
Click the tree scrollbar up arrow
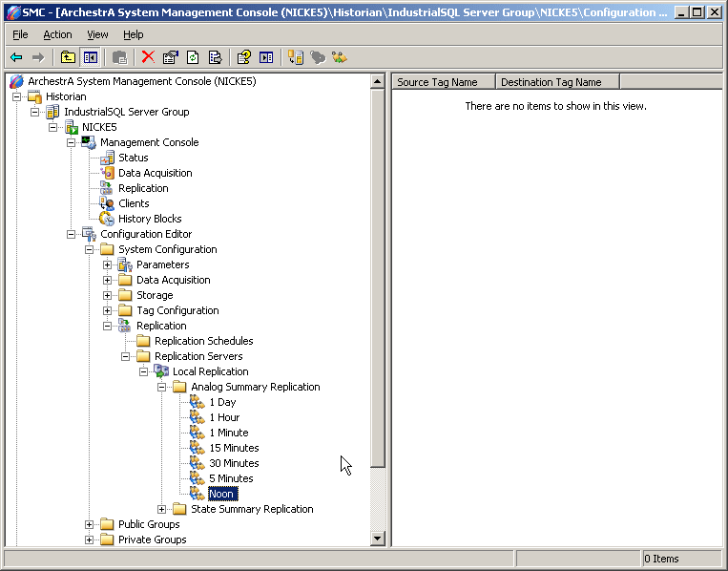[x=378, y=82]
